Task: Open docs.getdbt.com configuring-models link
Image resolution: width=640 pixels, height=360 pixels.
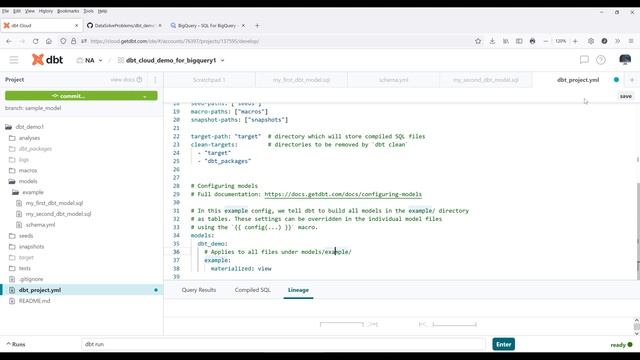Action: 343,194
